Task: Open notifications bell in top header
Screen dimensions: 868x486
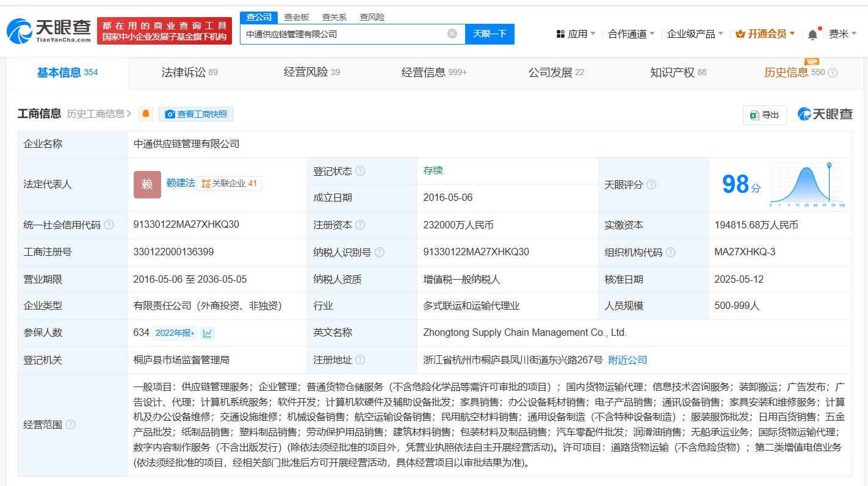Action: (x=812, y=34)
